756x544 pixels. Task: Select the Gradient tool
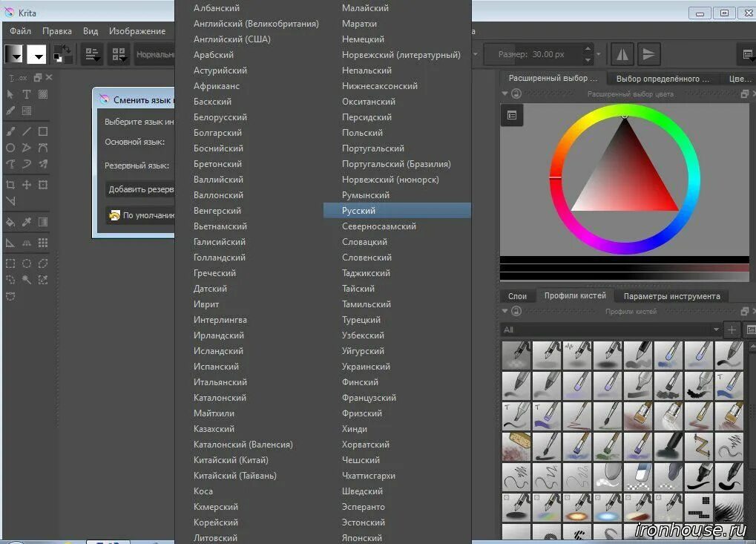[43, 222]
